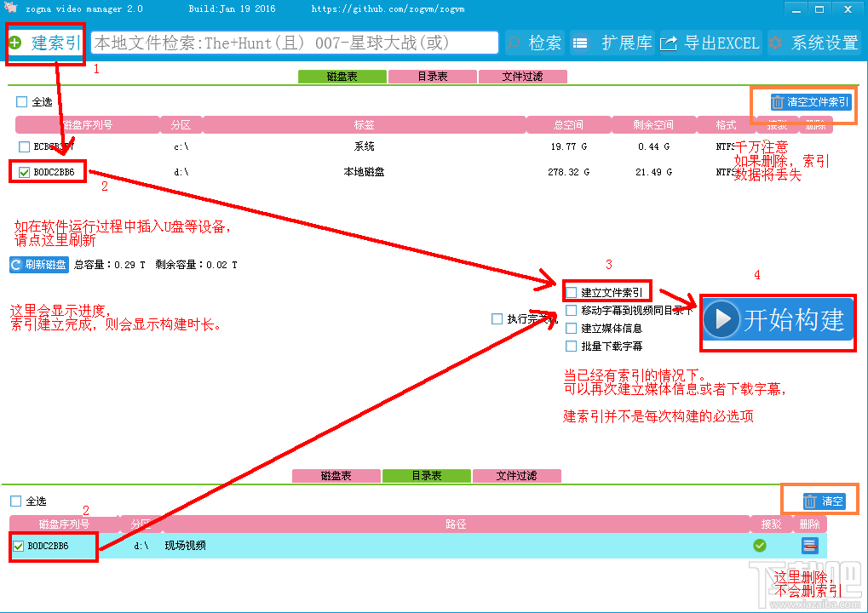Close the zogna video manager window
The width and height of the screenshot is (868, 613).
point(848,9)
